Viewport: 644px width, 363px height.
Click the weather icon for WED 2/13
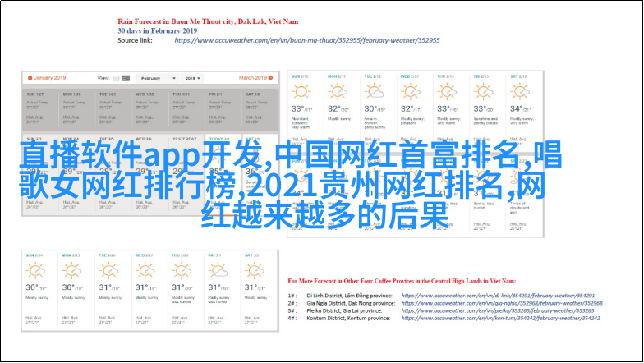pyautogui.click(x=411, y=91)
